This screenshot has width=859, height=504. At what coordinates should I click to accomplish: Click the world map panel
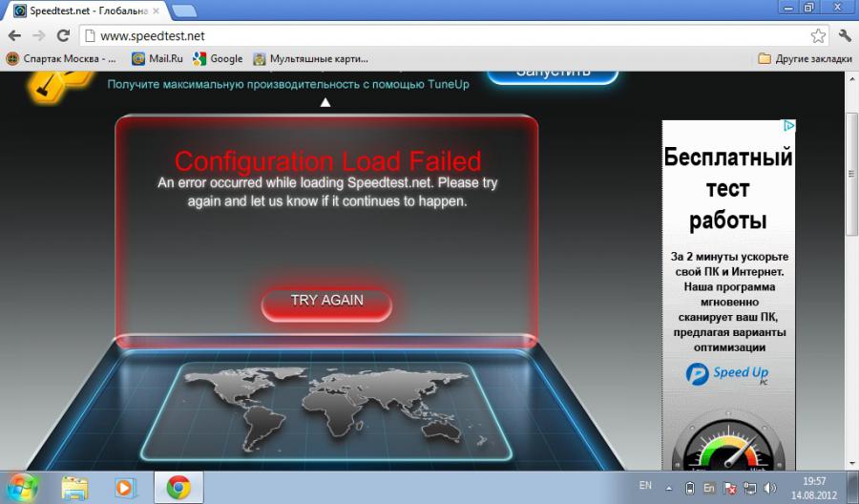[x=326, y=410]
